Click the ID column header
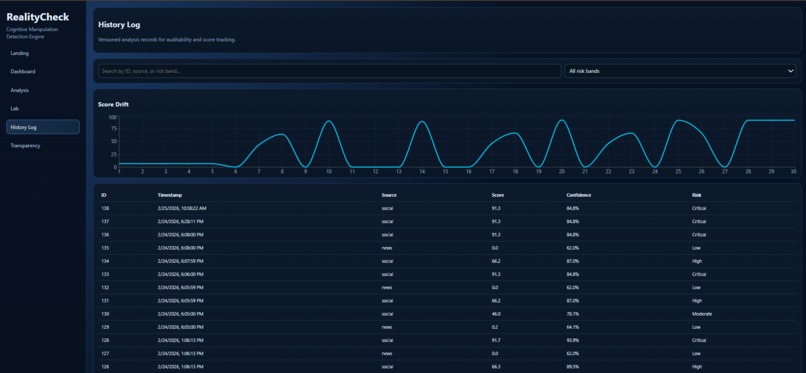This screenshot has width=806, height=373. click(x=103, y=195)
